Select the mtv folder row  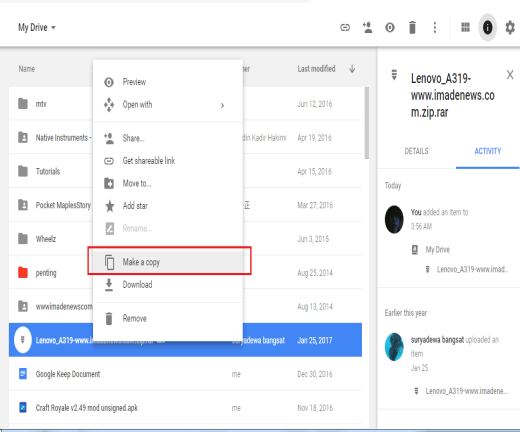click(x=185, y=104)
